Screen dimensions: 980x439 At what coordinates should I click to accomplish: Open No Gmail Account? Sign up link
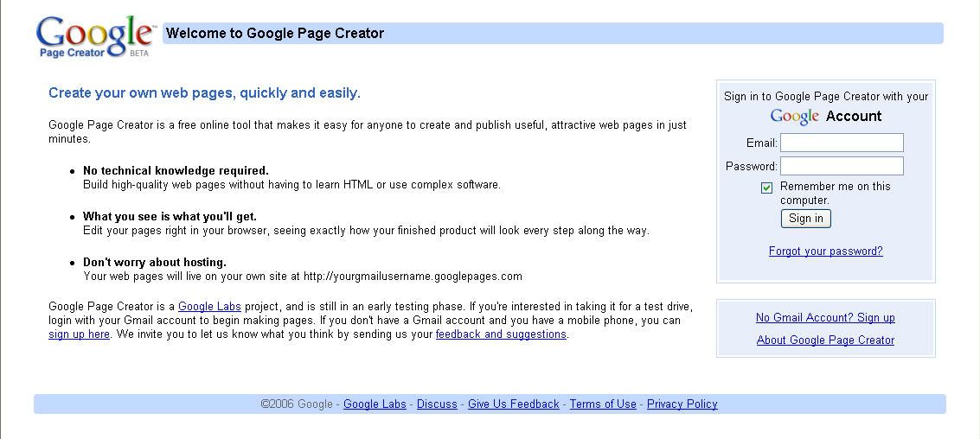[x=825, y=317]
